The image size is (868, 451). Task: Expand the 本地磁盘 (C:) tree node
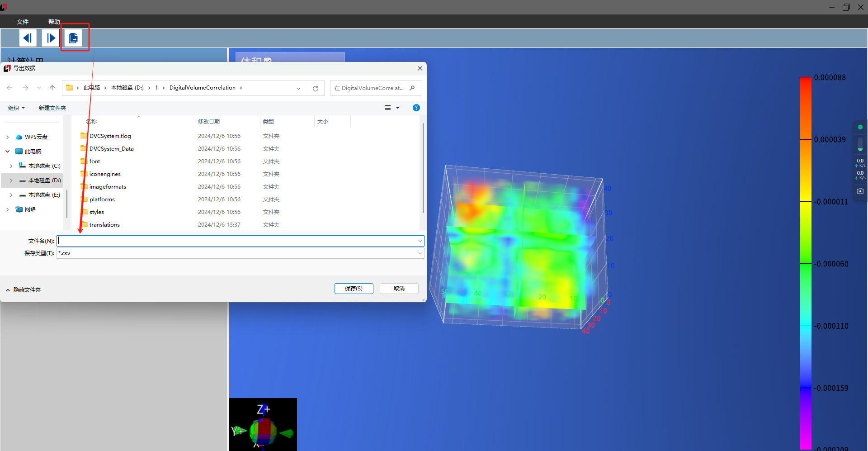(x=11, y=166)
